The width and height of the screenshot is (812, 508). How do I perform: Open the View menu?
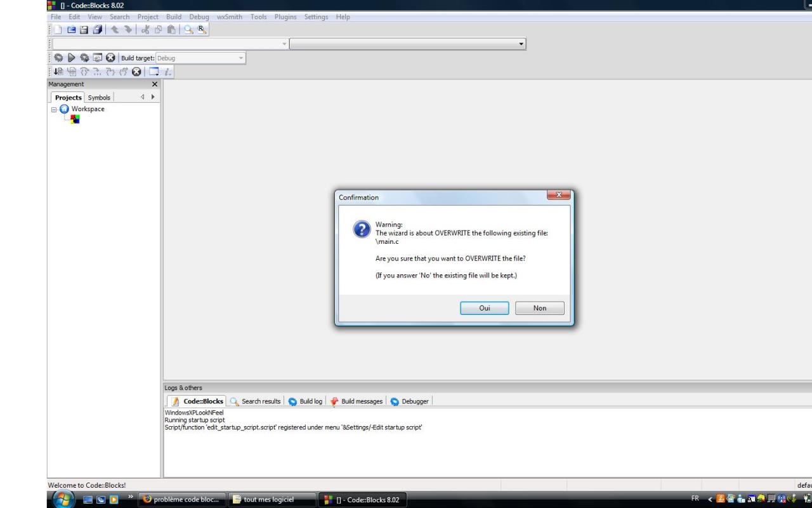(x=95, y=17)
